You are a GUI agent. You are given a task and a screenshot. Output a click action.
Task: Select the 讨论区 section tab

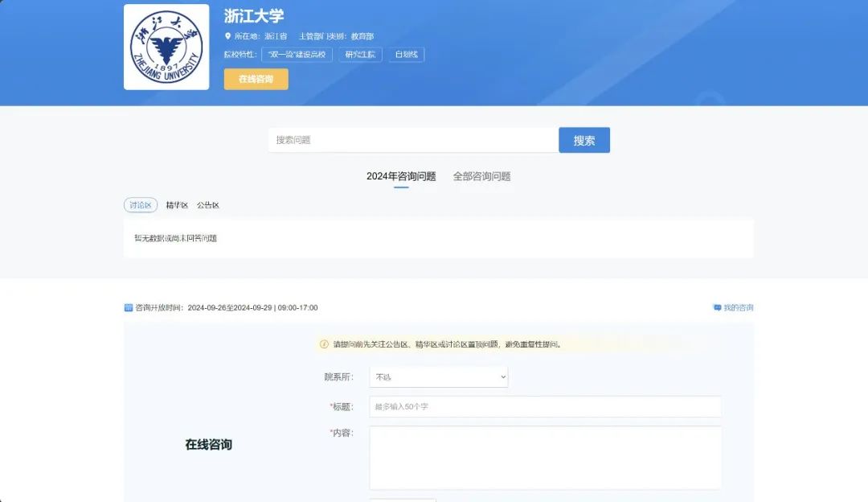pos(141,205)
